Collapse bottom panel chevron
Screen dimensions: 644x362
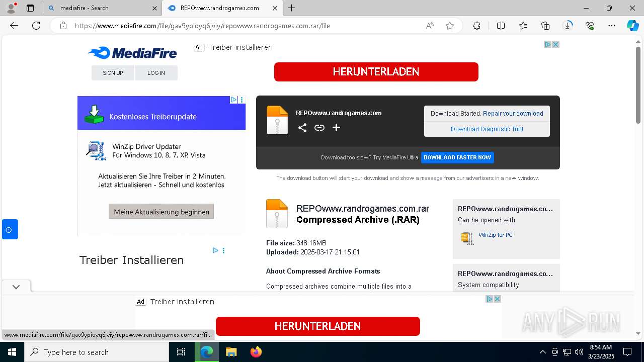click(16, 287)
